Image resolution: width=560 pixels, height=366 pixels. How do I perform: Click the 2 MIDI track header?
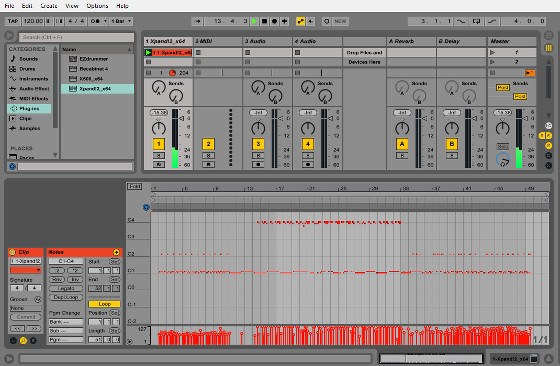click(218, 41)
